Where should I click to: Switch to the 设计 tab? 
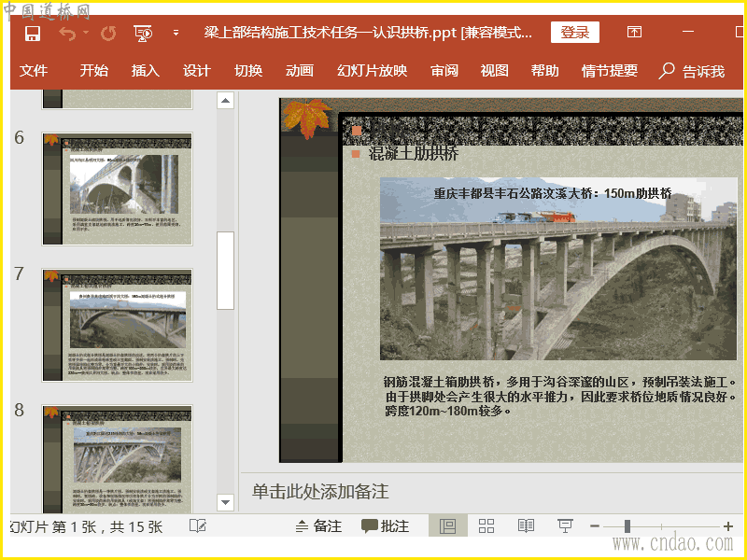(197, 71)
